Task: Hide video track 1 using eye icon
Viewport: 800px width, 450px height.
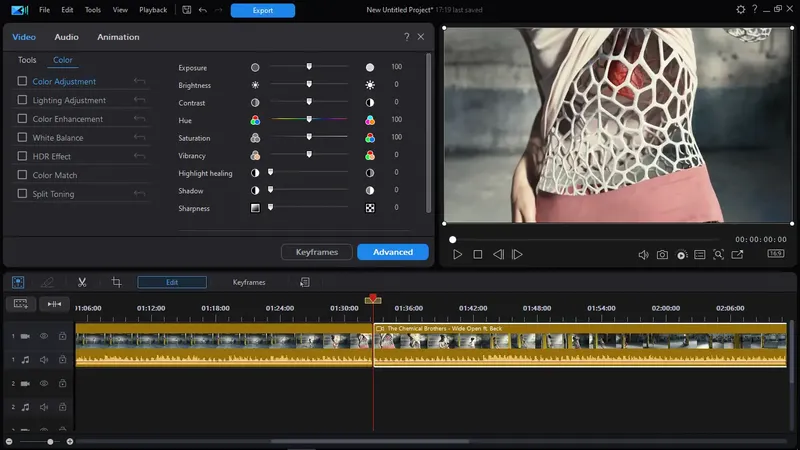Action: click(44, 336)
